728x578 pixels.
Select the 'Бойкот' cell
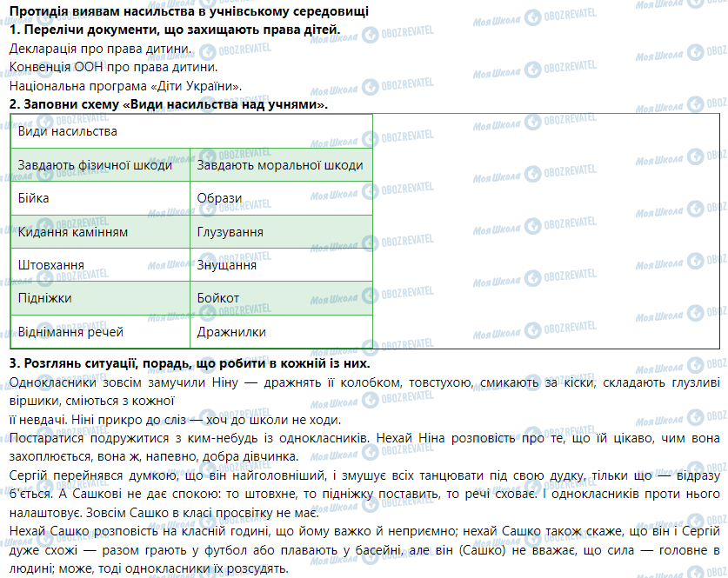tap(218, 298)
